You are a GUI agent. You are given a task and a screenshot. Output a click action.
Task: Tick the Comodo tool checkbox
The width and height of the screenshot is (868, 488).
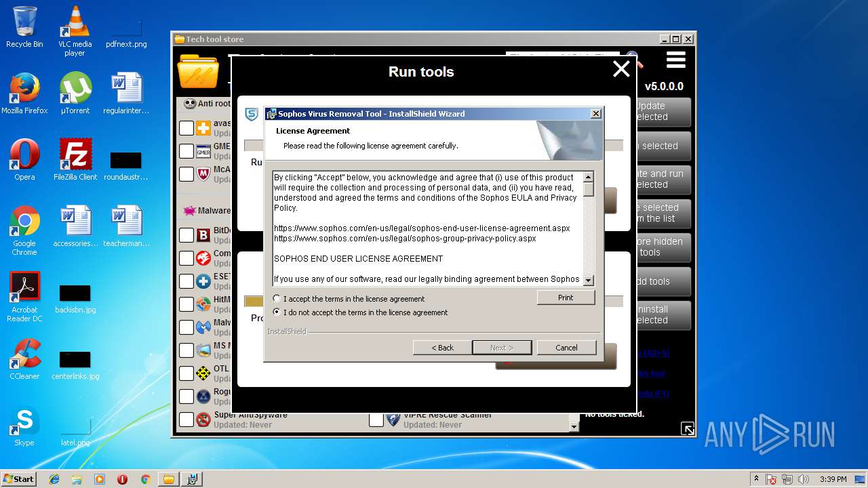point(186,258)
